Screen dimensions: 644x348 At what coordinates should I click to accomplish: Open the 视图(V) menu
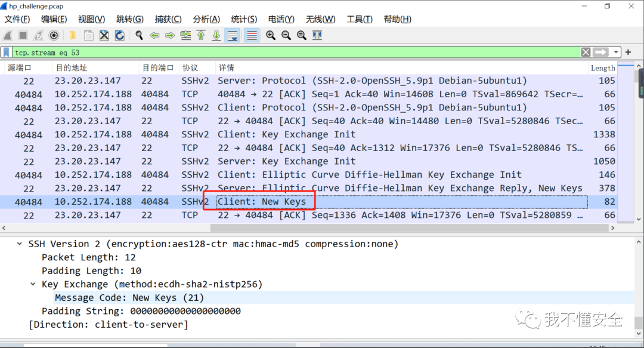pyautogui.click(x=92, y=19)
